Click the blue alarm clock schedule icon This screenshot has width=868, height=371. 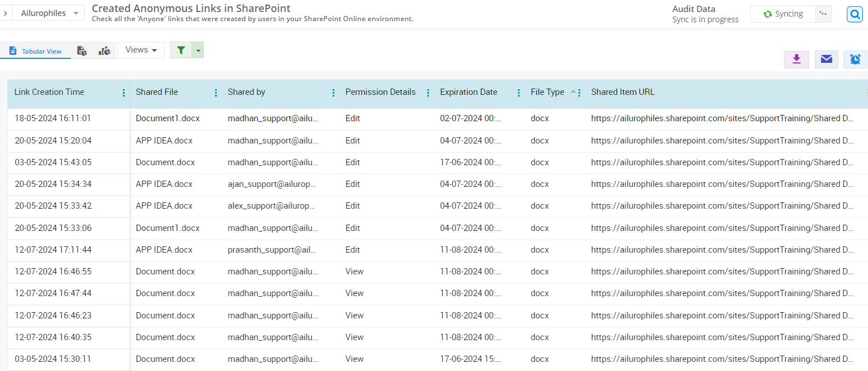click(x=855, y=59)
